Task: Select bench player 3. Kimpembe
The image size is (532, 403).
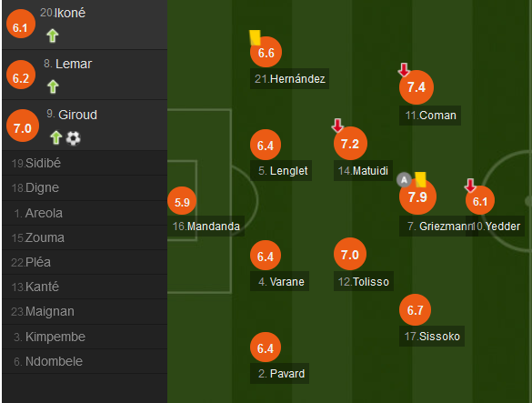Action: pos(85,337)
